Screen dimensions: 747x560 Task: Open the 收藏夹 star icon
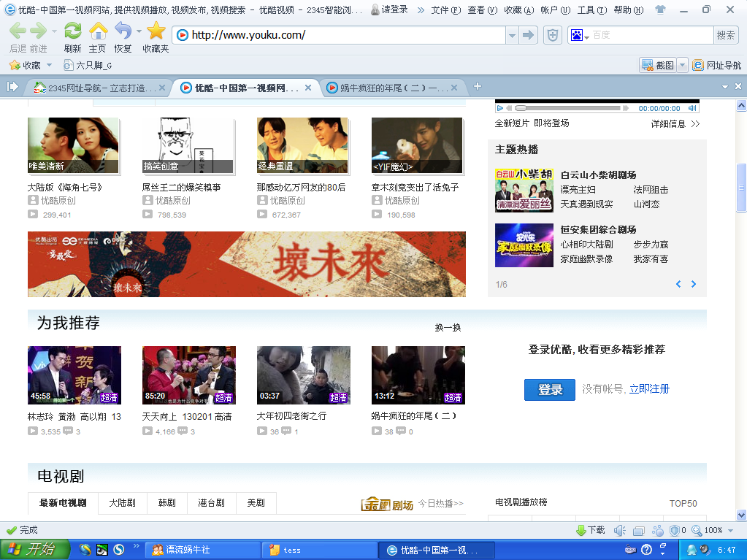[156, 31]
